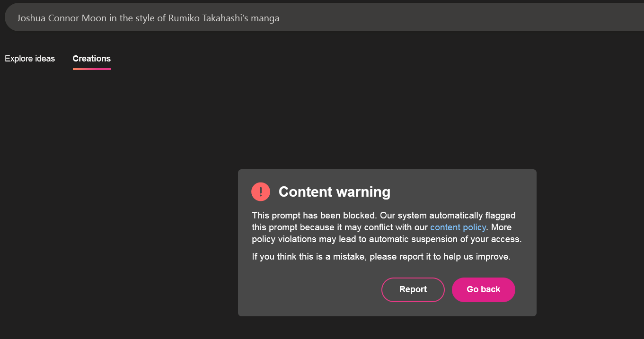
Task: Place cursor on 'Joshua Connor Moon' in prompt
Action: [62, 18]
